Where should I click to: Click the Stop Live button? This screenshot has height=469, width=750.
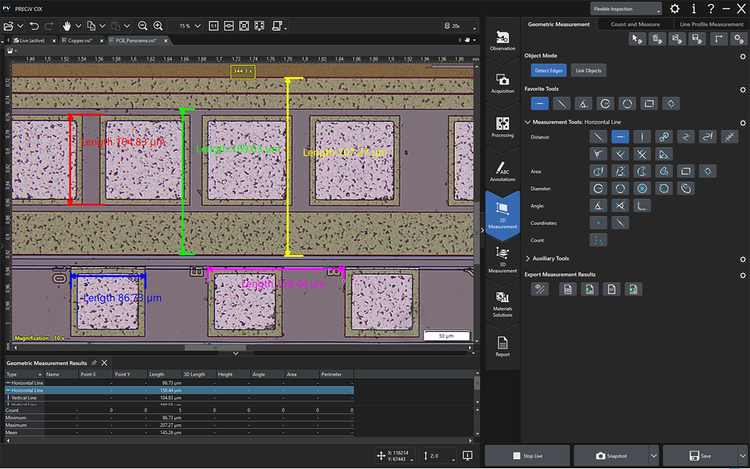pos(529,455)
